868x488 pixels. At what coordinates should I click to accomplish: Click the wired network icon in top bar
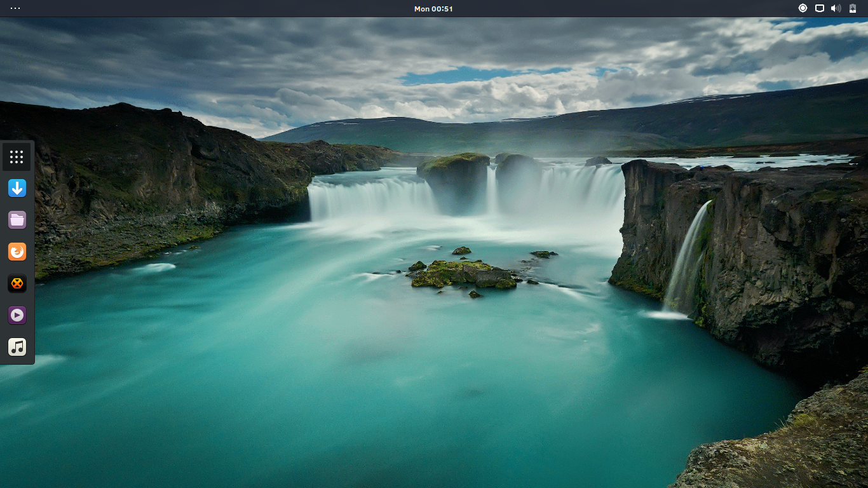coord(820,8)
